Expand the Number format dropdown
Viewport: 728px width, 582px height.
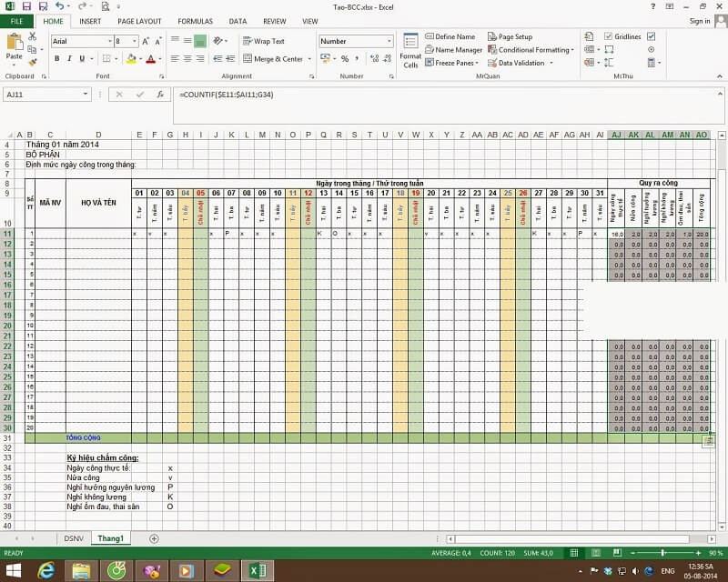pyautogui.click(x=389, y=41)
